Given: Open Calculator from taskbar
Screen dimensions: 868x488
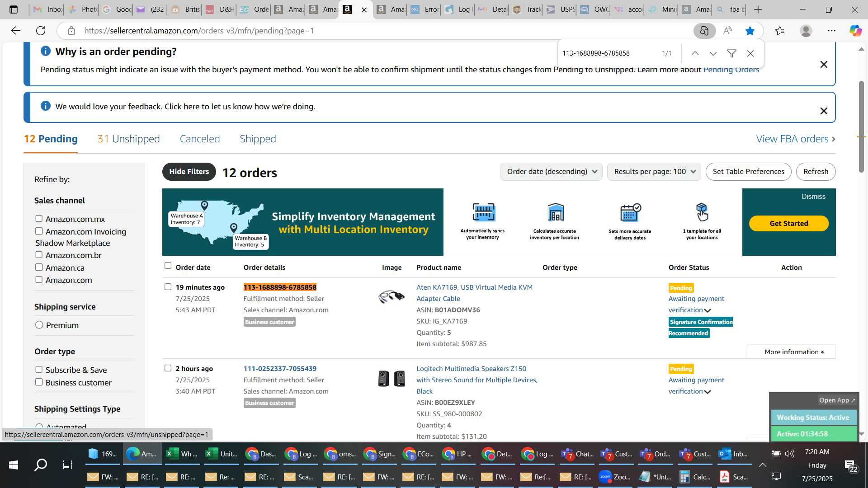Looking at the screenshot, I should [x=694, y=477].
